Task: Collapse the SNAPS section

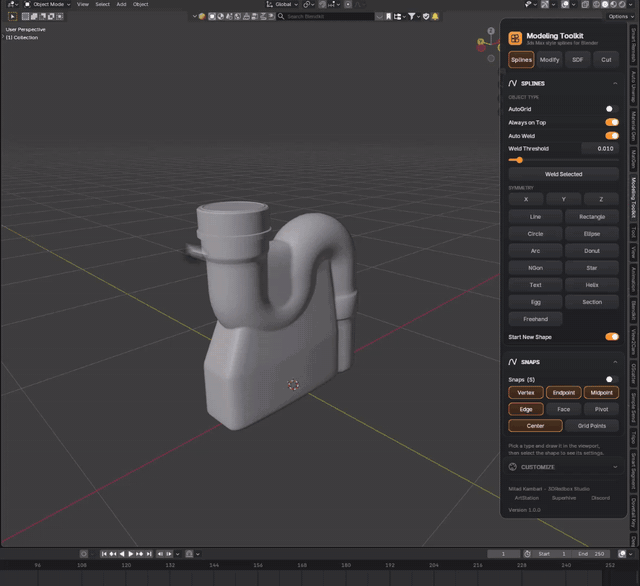Action: pos(615,362)
